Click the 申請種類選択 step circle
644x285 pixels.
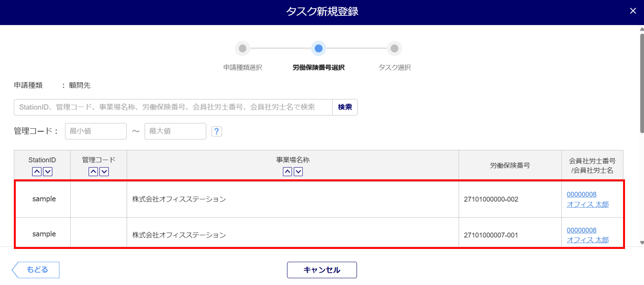[242, 49]
